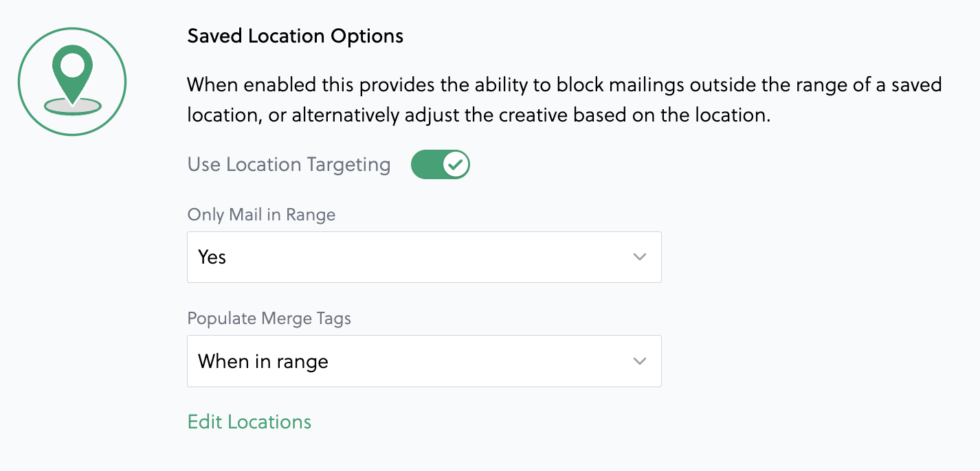Viewport: 980px width, 471px height.
Task: Click the Use Location Targeting label
Action: 289,165
